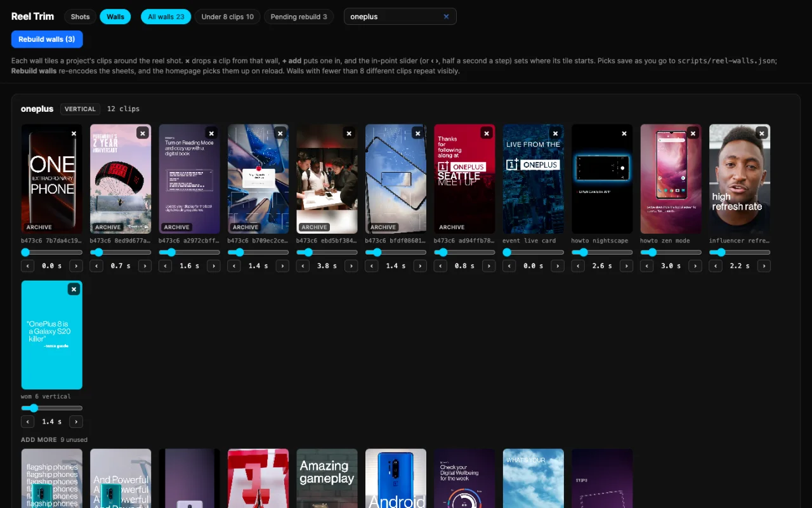
Task: Filter walls with Under 8 clips
Action: point(228,17)
